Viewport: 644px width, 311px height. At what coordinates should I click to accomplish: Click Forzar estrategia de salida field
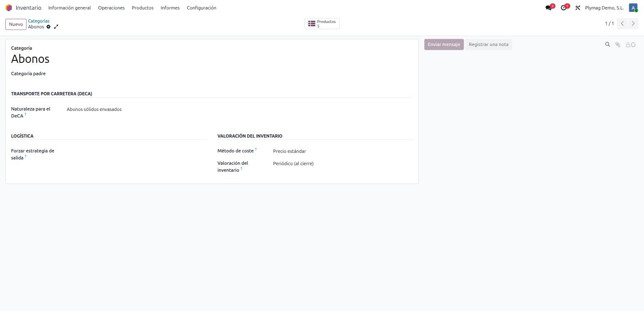(136, 151)
